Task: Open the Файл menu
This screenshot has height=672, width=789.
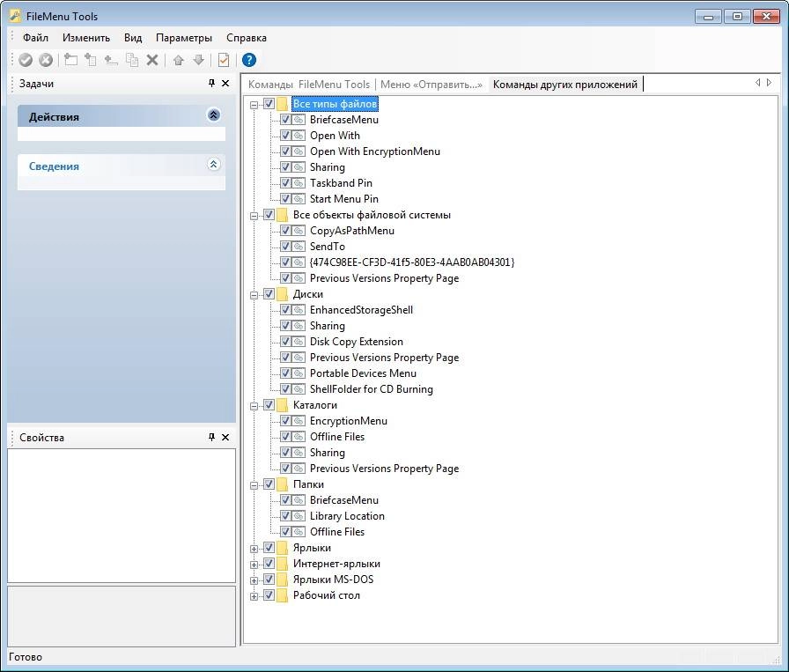Action: click(35, 38)
